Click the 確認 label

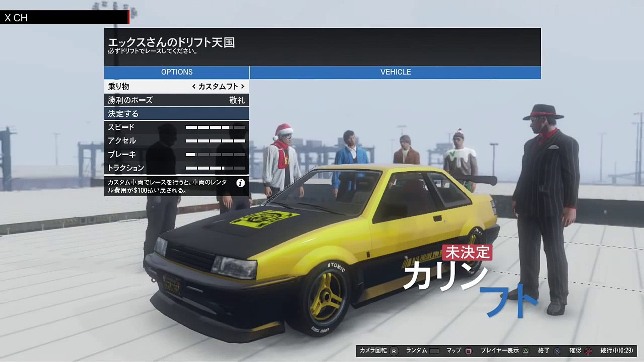pyautogui.click(x=575, y=351)
